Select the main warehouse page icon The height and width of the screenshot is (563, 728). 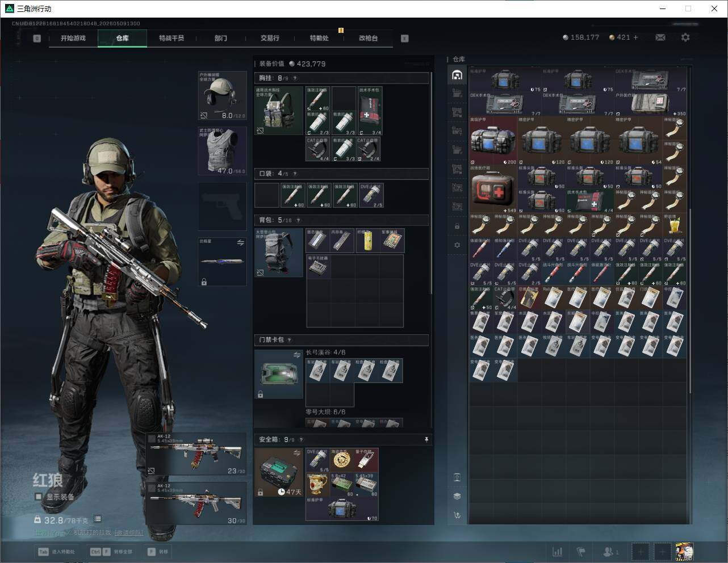pyautogui.click(x=457, y=75)
